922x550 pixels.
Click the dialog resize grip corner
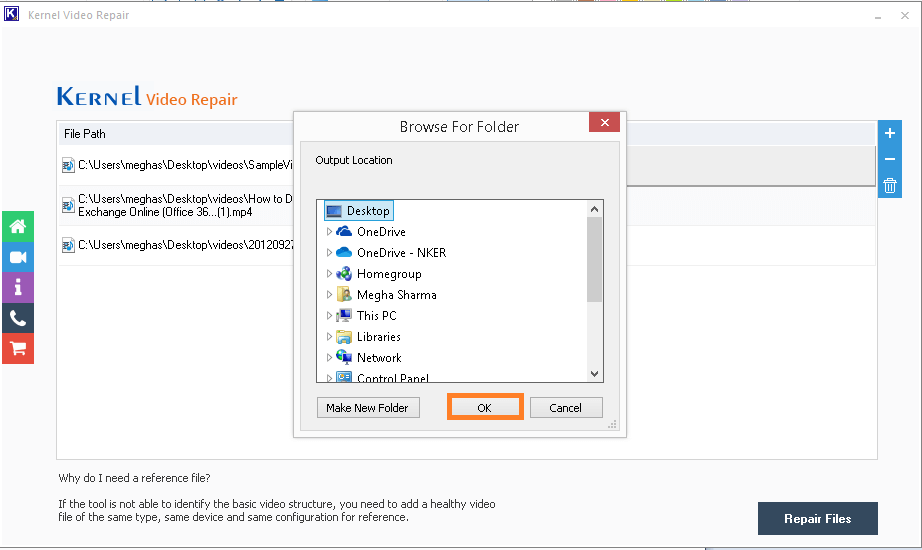pyautogui.click(x=612, y=424)
